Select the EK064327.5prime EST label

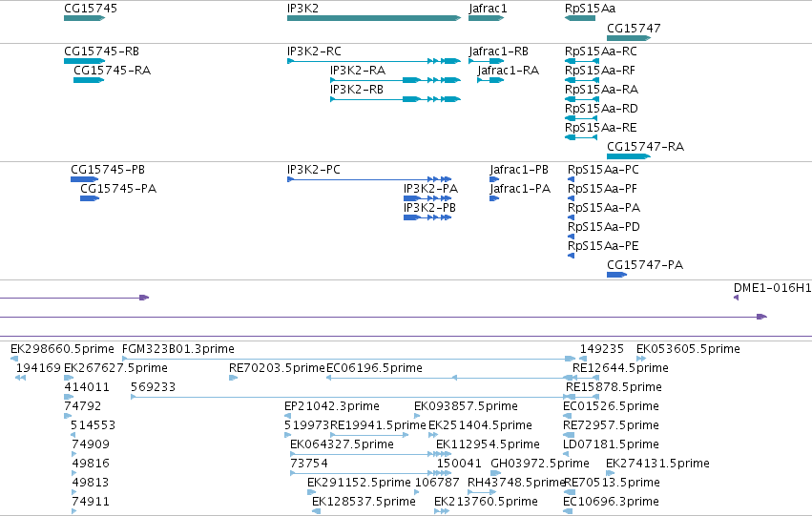point(342,445)
